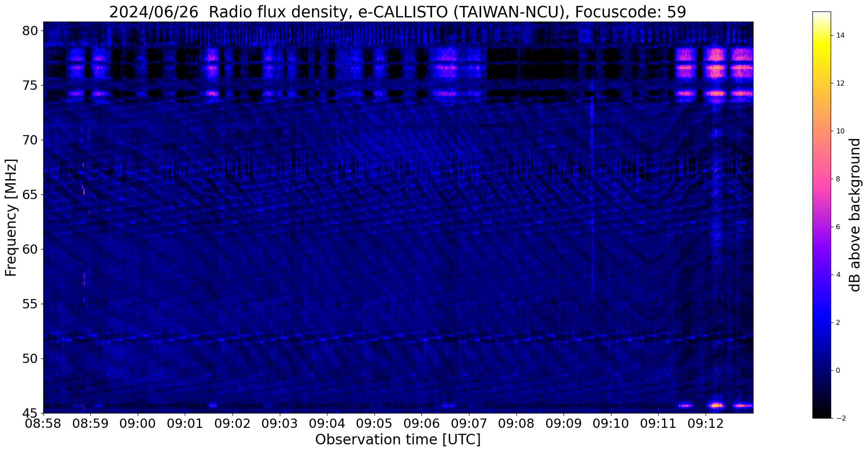
Task: Click the bright yellow spot at 45.5 MHz at 09:12
Action: pos(716,405)
